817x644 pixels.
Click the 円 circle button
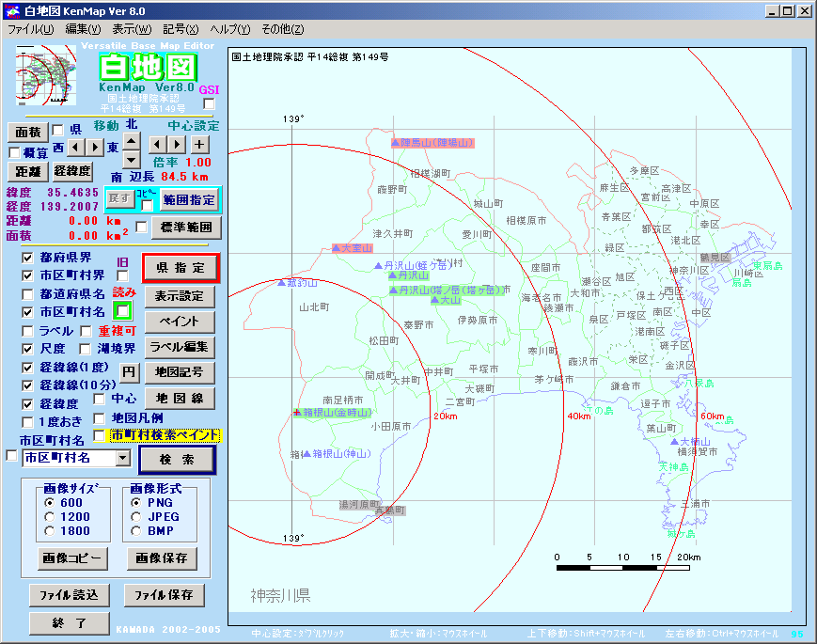tap(129, 372)
